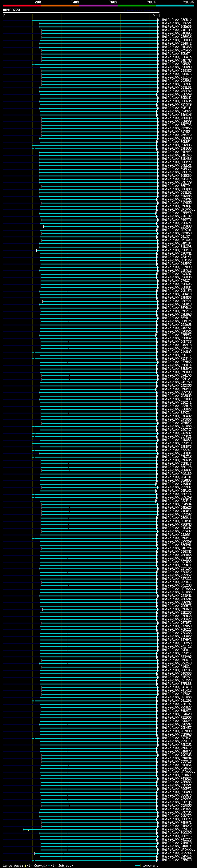Viewport: 197px width, 868px height.
Task: Select label UniRef100_C7YHX6
Action: [x=177, y=362]
